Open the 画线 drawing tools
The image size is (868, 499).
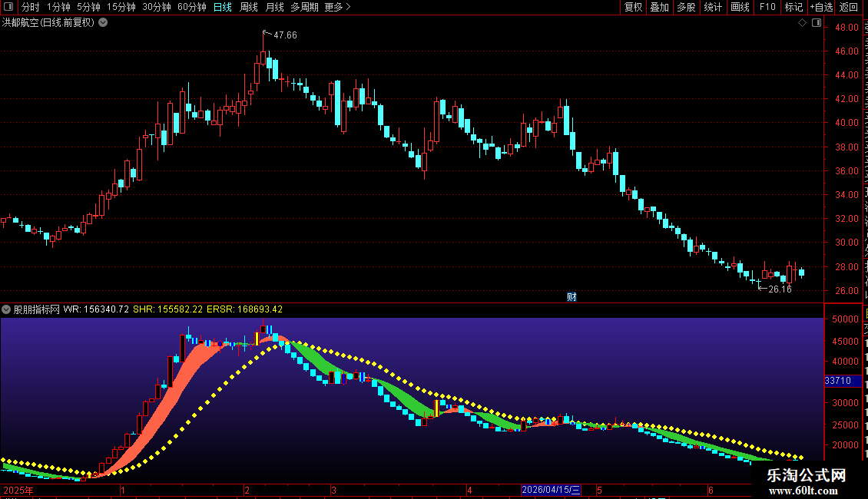click(x=740, y=7)
